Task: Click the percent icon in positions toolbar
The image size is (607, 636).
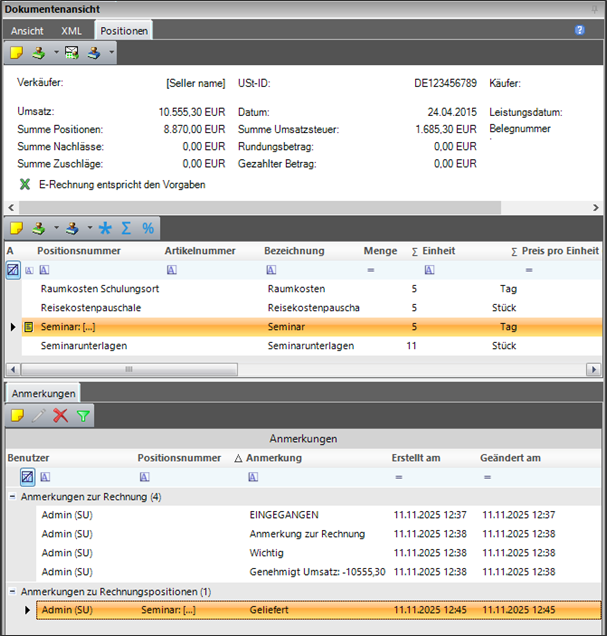Action: (148, 228)
